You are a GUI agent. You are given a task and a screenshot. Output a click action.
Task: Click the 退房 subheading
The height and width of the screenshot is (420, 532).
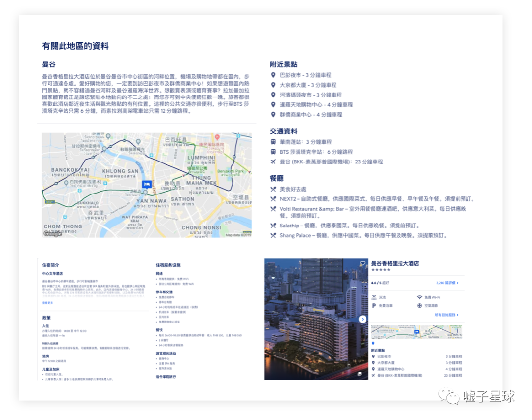45,356
